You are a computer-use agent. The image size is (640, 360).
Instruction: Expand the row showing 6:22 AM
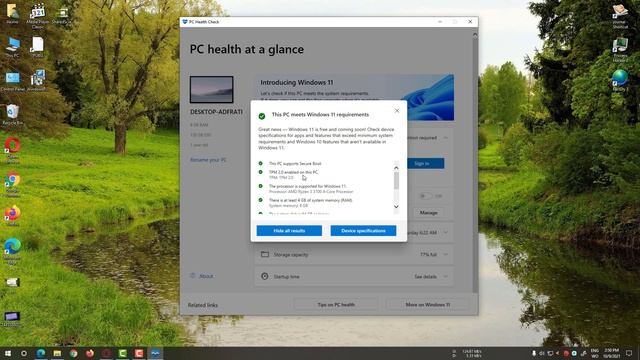445,233
